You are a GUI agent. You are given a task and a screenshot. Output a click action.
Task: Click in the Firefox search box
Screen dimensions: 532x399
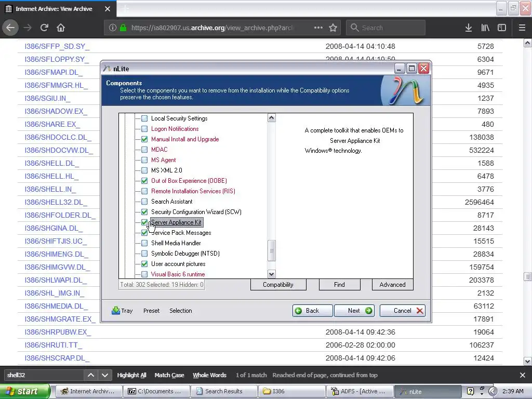pyautogui.click(x=386, y=28)
